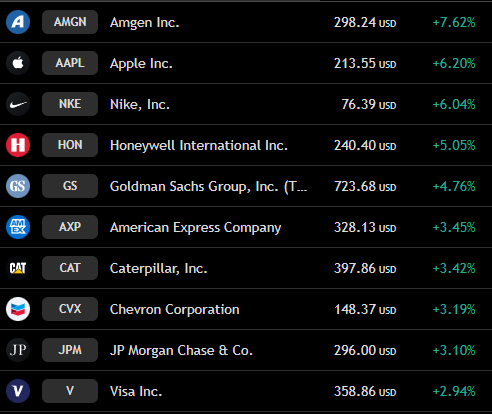The width and height of the screenshot is (492, 414).
Task: Click the American Express logo icon
Action: click(x=18, y=227)
